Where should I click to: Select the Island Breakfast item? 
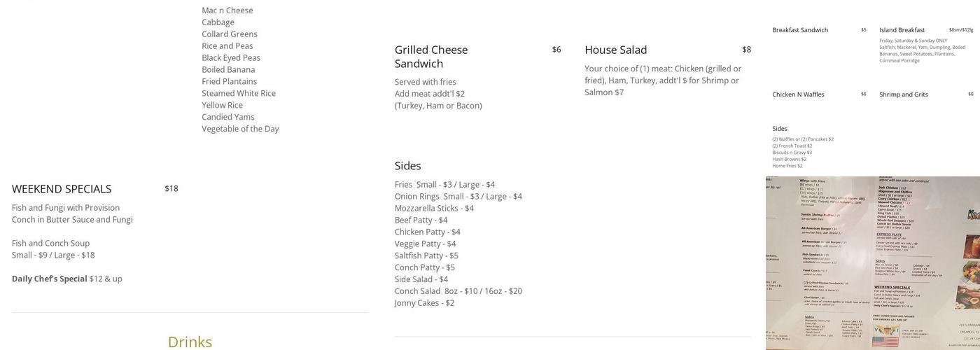pyautogui.click(x=902, y=30)
